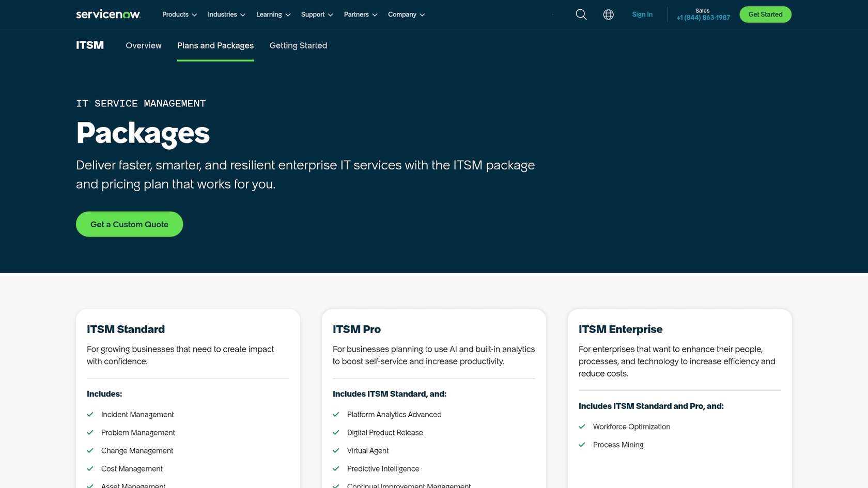Open the Getting Started tab
The width and height of the screenshot is (868, 488).
[298, 45]
